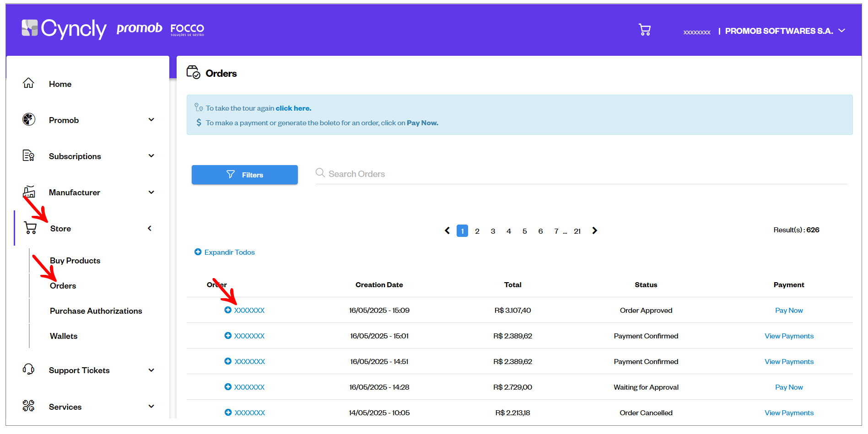Go to next page arrow
The height and width of the screenshot is (434, 868).
pos(594,230)
